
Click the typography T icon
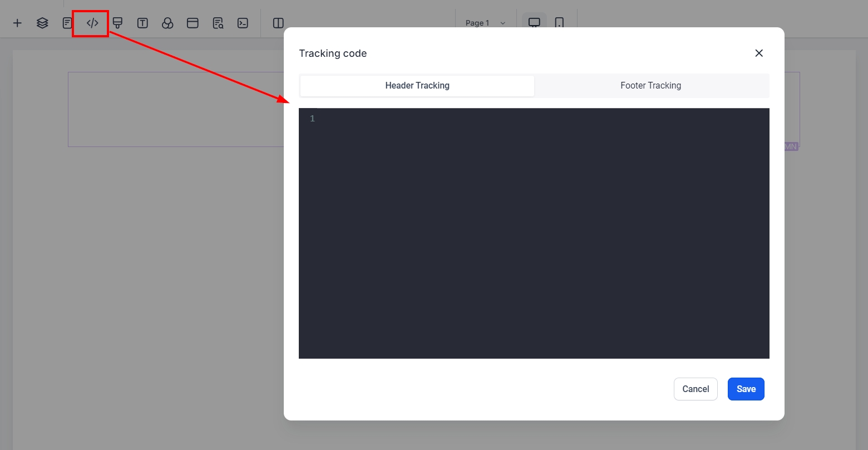click(x=142, y=23)
